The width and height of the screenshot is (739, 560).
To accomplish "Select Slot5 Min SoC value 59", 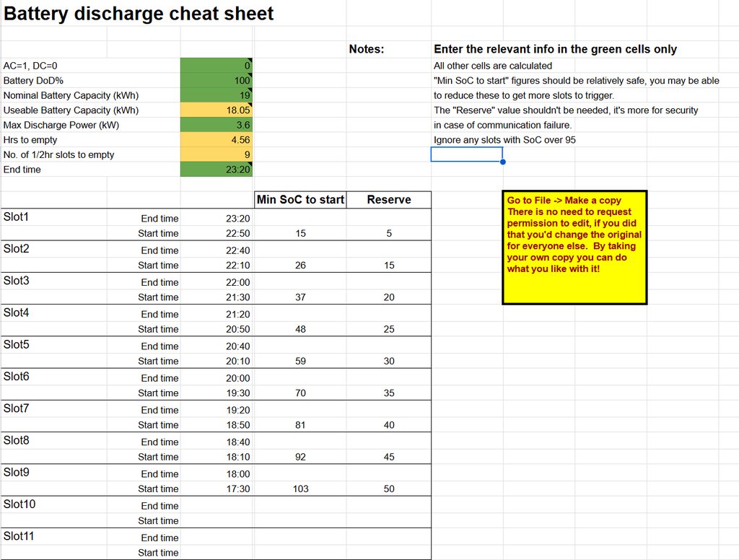I will (x=300, y=362).
